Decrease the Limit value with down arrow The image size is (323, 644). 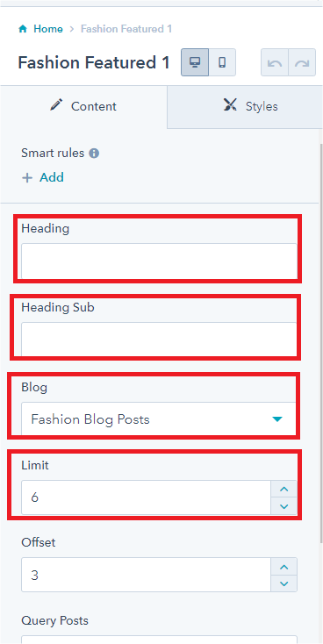click(284, 506)
